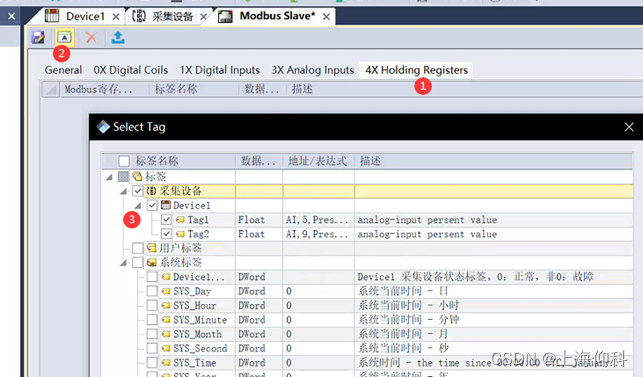Click the 采集设备 node icon in tree
The height and width of the screenshot is (377, 643).
(152, 191)
